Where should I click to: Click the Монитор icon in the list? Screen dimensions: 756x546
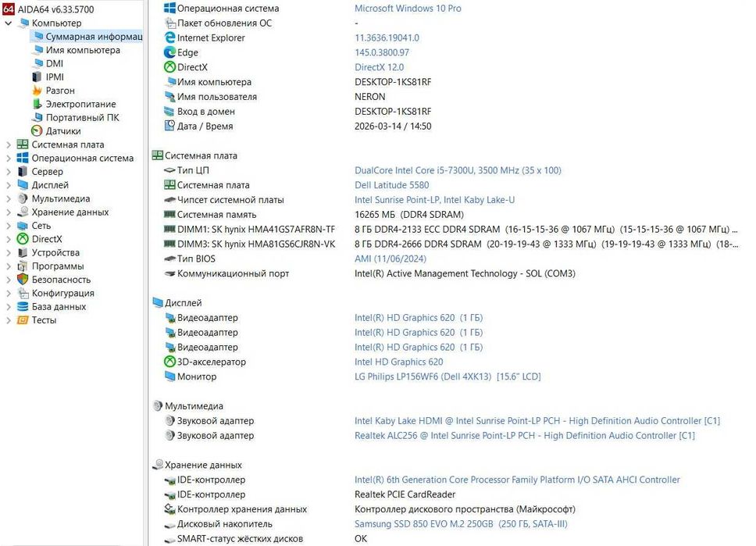(169, 376)
